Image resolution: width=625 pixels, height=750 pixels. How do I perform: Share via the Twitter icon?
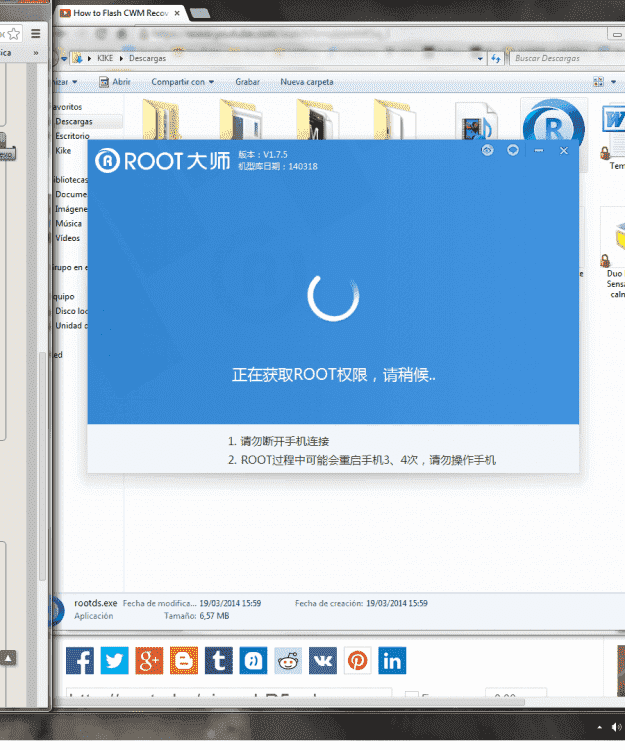(x=114, y=661)
